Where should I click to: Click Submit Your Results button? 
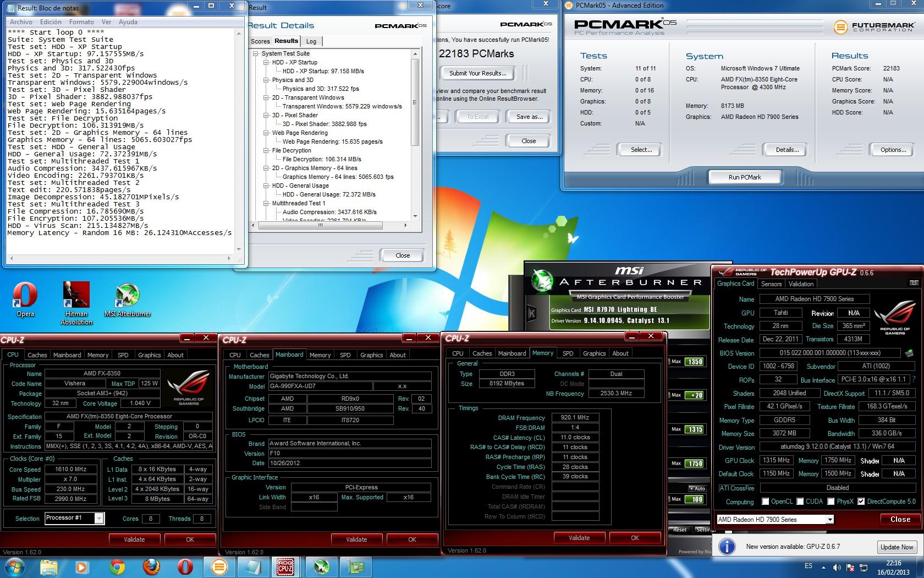click(477, 73)
